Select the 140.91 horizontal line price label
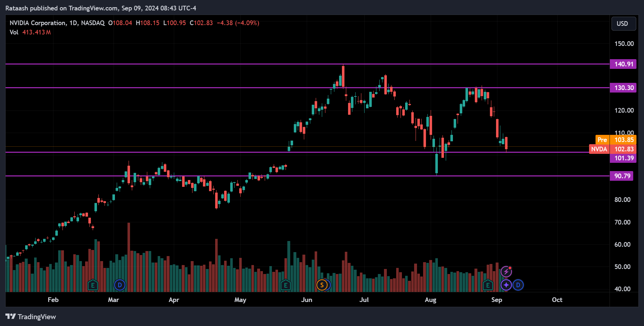The image size is (644, 326). tap(623, 64)
